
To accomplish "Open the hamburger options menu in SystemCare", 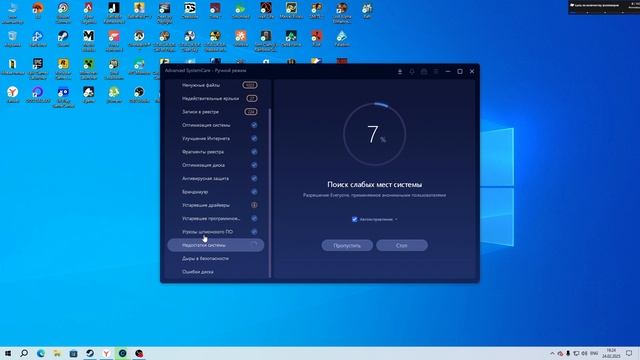I will tap(436, 71).
